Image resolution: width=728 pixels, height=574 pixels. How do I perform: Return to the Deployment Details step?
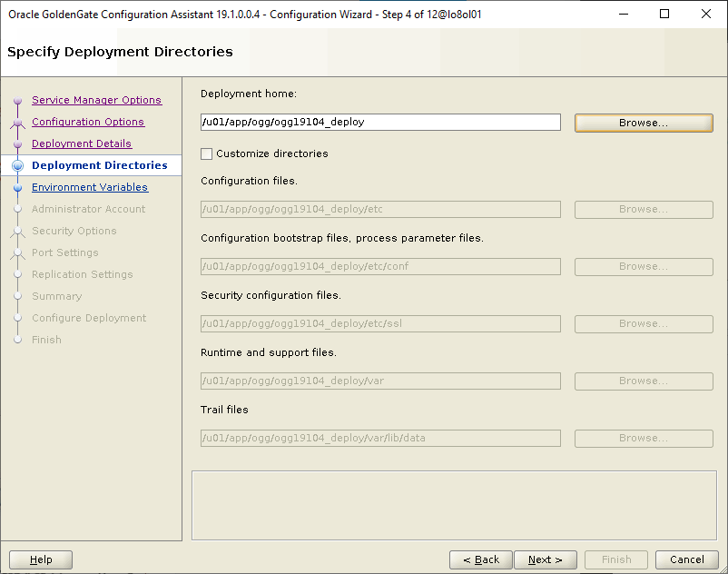(x=81, y=143)
